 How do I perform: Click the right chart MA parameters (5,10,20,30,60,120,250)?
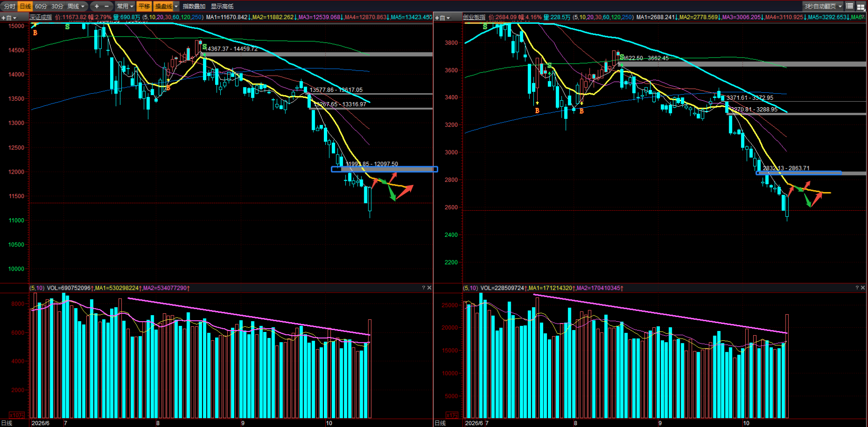point(603,17)
